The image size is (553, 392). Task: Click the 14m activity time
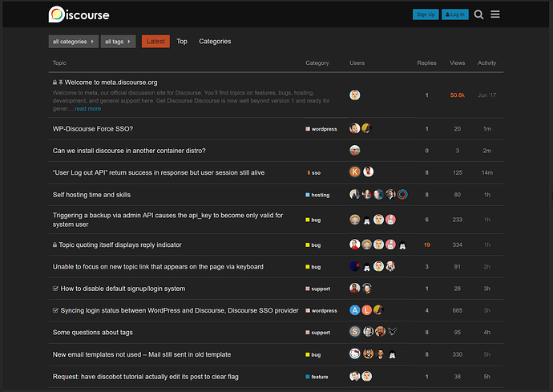tap(487, 173)
